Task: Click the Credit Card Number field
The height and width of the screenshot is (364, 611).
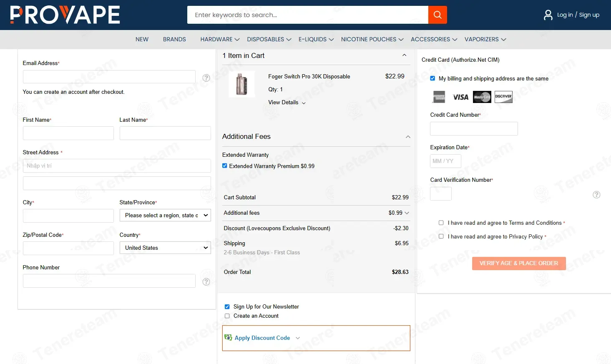Action: coord(474,129)
